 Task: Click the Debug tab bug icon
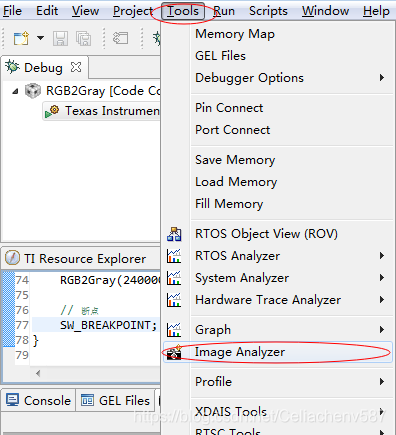click(12, 67)
